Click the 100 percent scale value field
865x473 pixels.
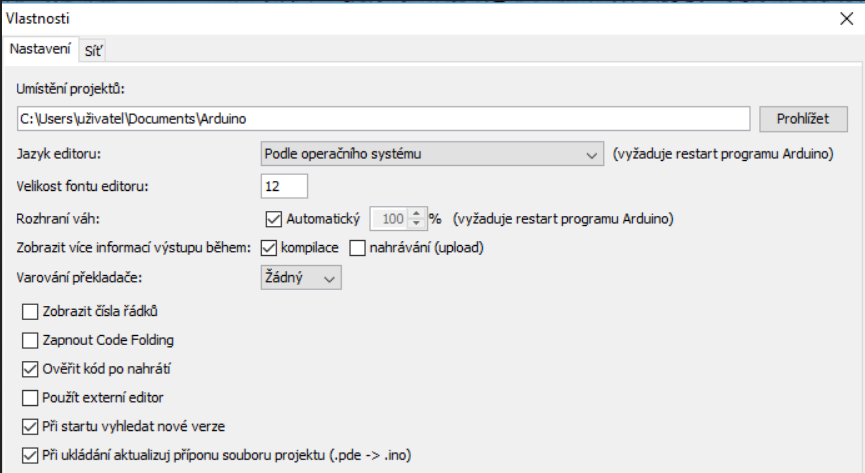tap(389, 217)
